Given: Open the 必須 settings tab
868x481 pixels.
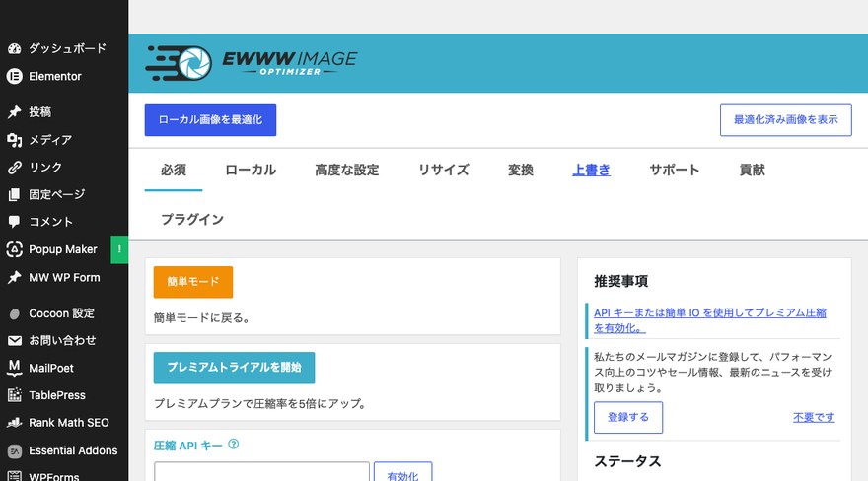Looking at the screenshot, I should click(x=174, y=171).
